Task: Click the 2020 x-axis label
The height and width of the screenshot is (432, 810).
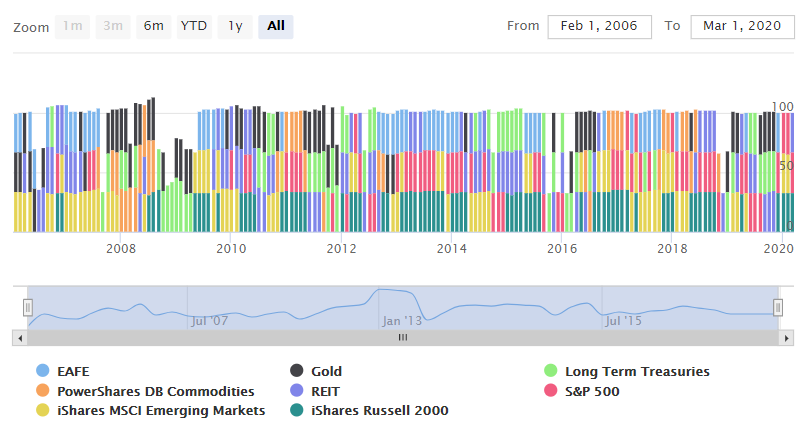Action: (x=778, y=249)
